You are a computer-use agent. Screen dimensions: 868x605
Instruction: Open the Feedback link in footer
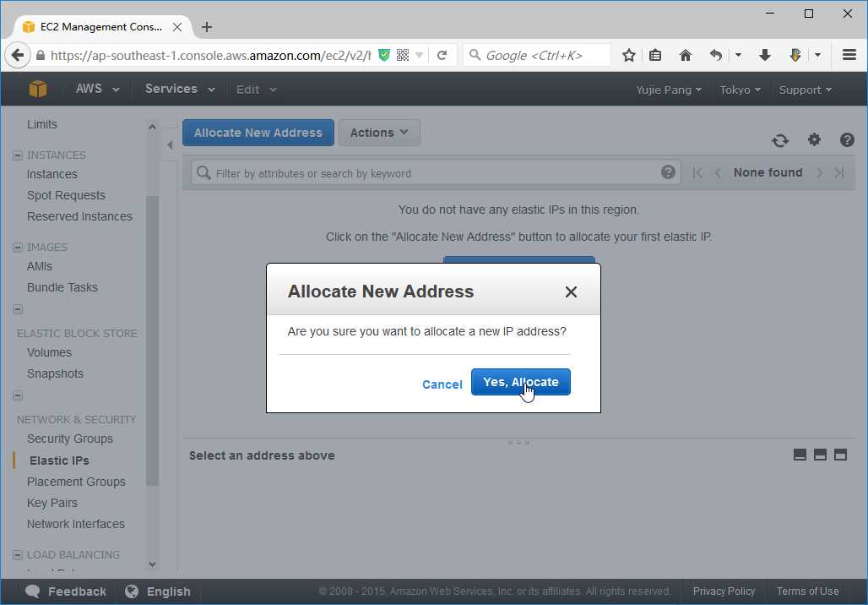pos(66,591)
